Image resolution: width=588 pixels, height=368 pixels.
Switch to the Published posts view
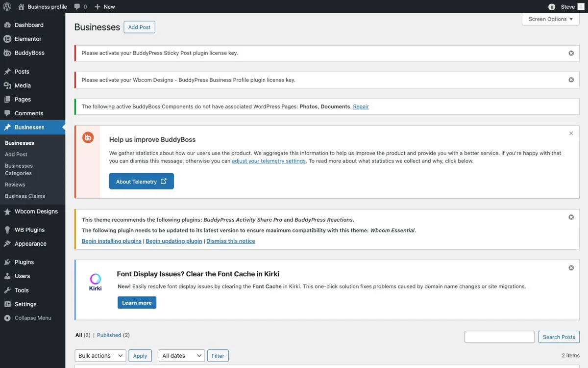109,335
